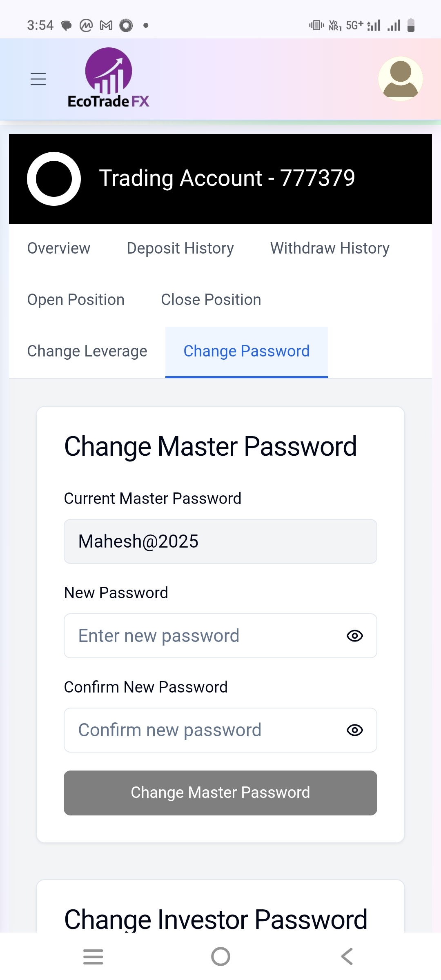Click the Change Master Password button
Viewport: 441px width, 980px height.
220,793
